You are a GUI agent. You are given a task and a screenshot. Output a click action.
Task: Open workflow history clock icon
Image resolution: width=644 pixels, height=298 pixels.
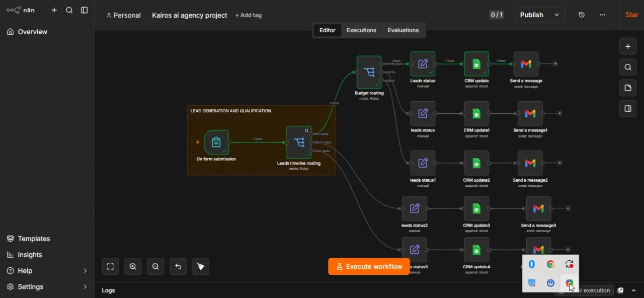(x=582, y=15)
